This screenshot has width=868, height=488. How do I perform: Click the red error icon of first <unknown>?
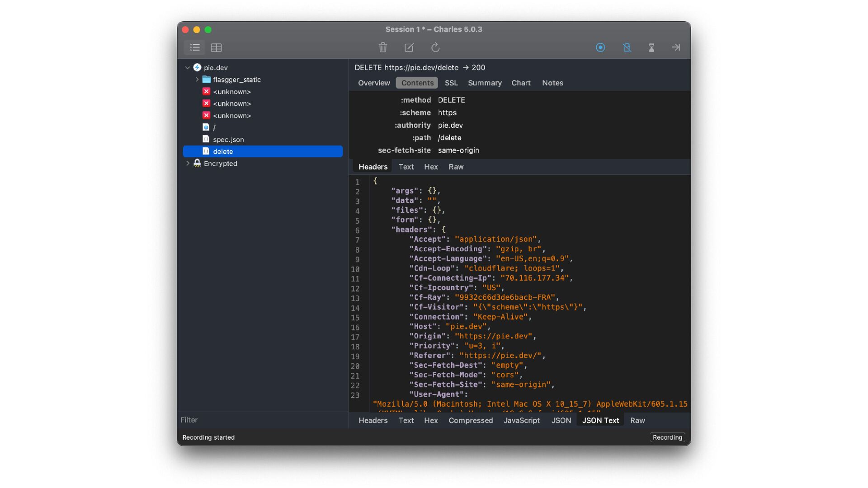(206, 91)
